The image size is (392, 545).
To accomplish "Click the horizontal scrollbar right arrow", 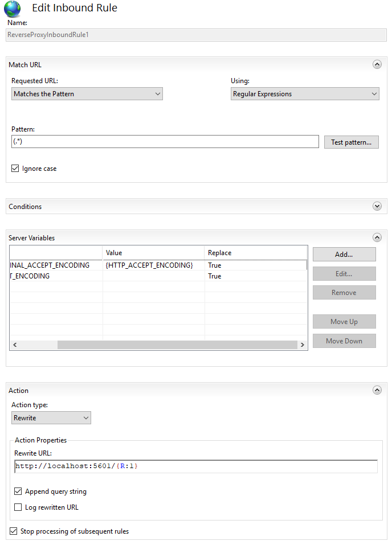I will pos(303,345).
